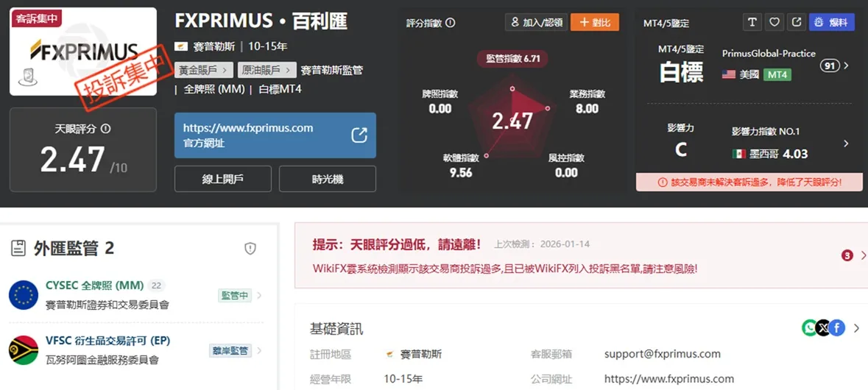Click the orange 對比 compare button
868x390 pixels.
tap(595, 22)
